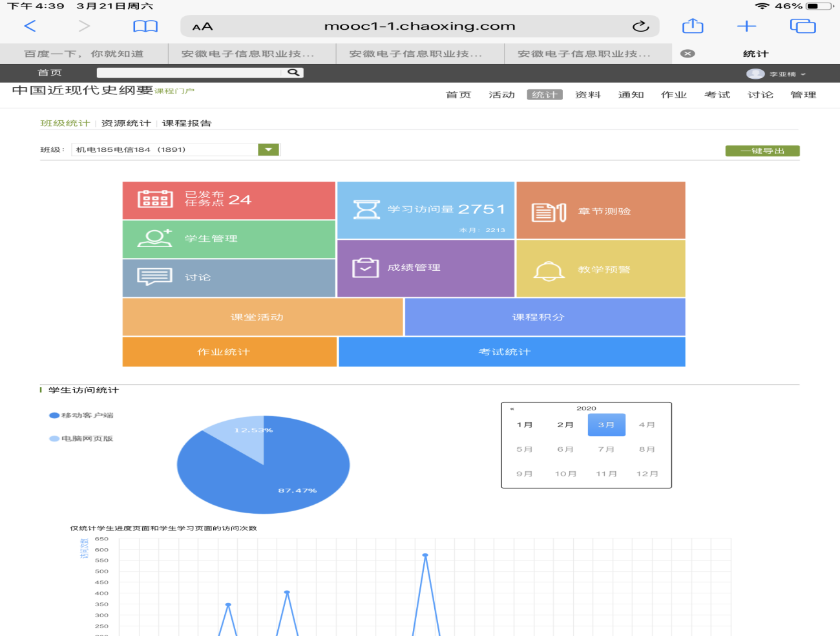
Task: Tap the Safari back arrow
Action: 30,26
